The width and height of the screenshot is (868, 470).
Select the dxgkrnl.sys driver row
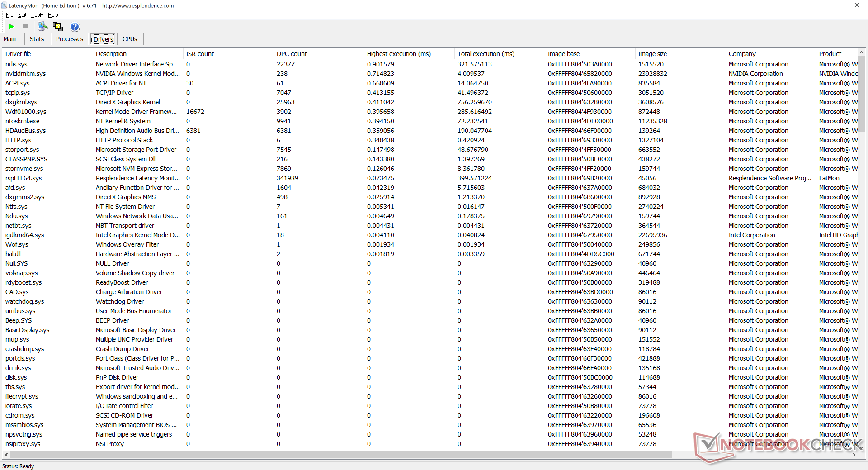coord(430,102)
